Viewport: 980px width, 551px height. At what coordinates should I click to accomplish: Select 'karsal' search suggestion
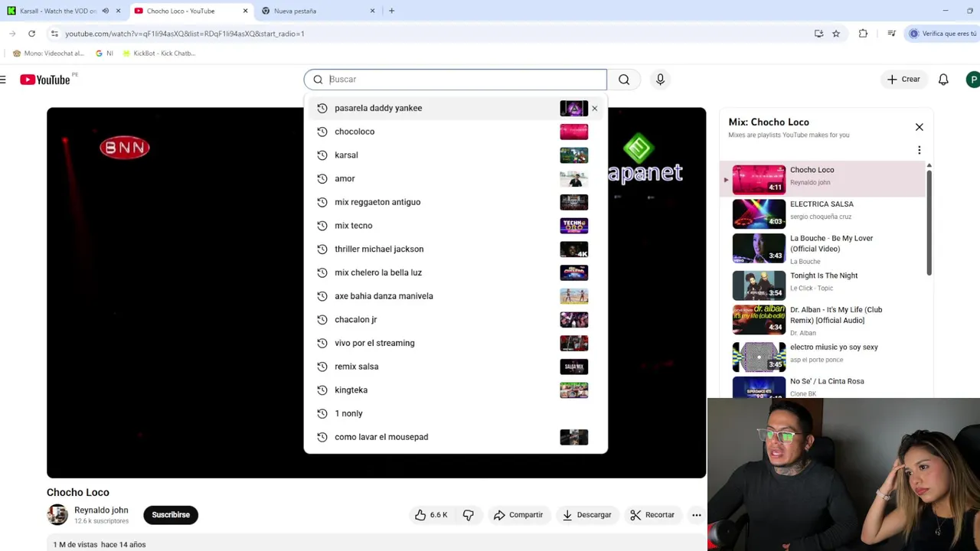point(456,155)
